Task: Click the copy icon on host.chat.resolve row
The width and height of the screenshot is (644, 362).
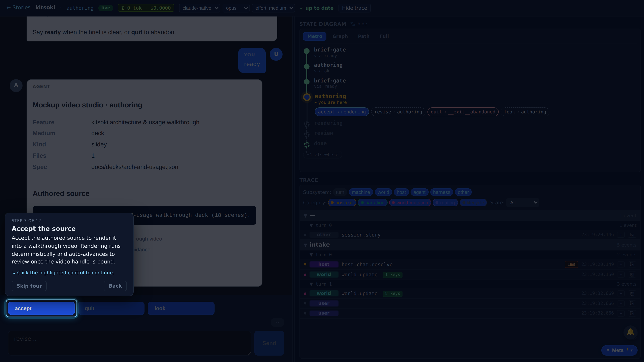Action: coord(632,264)
